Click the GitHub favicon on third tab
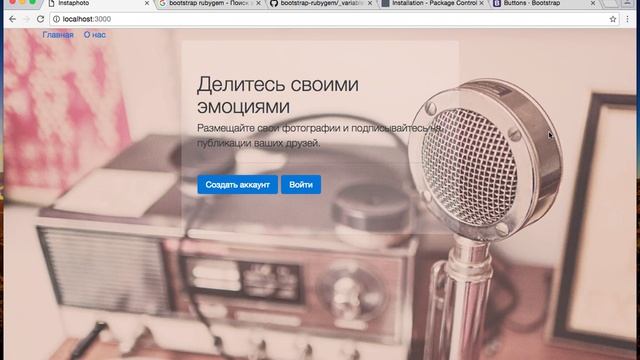Screen dimensions: 640x360 (x=274, y=3)
